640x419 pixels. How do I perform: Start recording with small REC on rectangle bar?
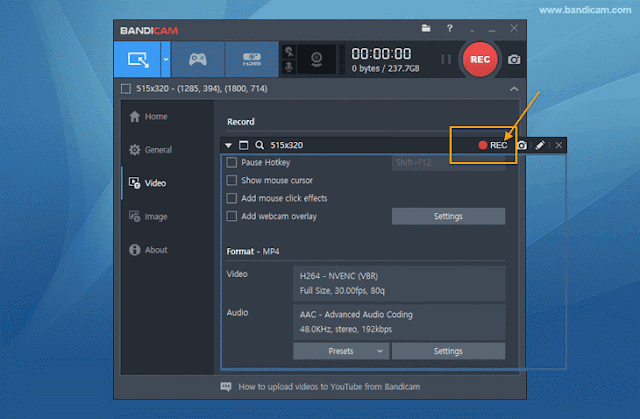coord(493,145)
